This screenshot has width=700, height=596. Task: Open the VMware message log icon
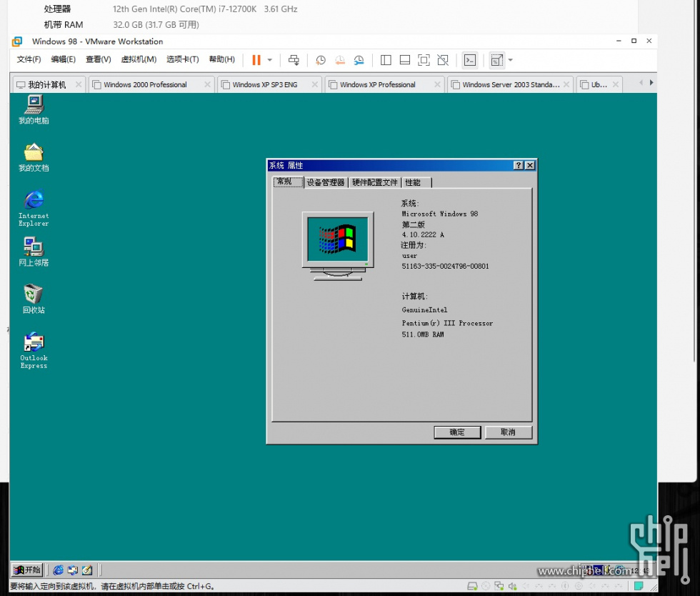[x=639, y=586]
